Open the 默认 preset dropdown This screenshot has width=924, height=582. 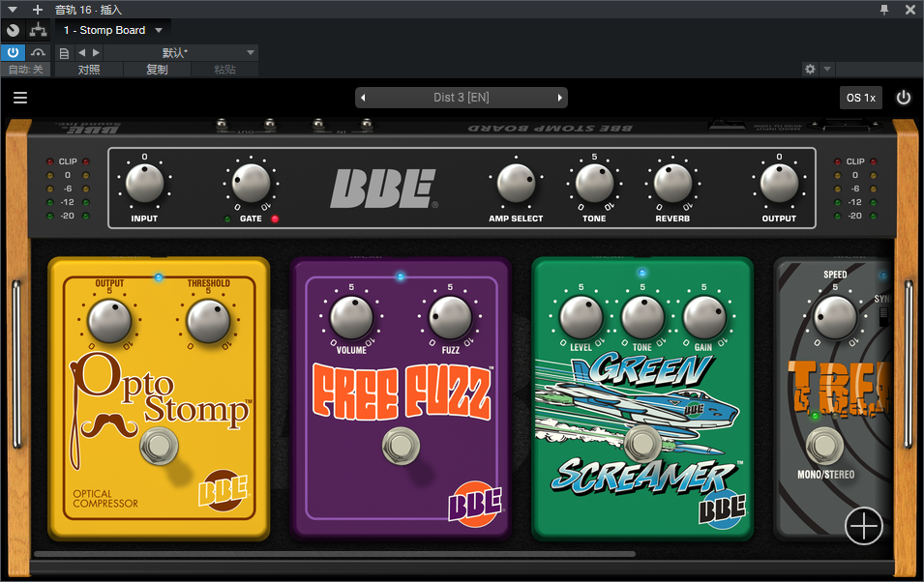click(x=180, y=52)
